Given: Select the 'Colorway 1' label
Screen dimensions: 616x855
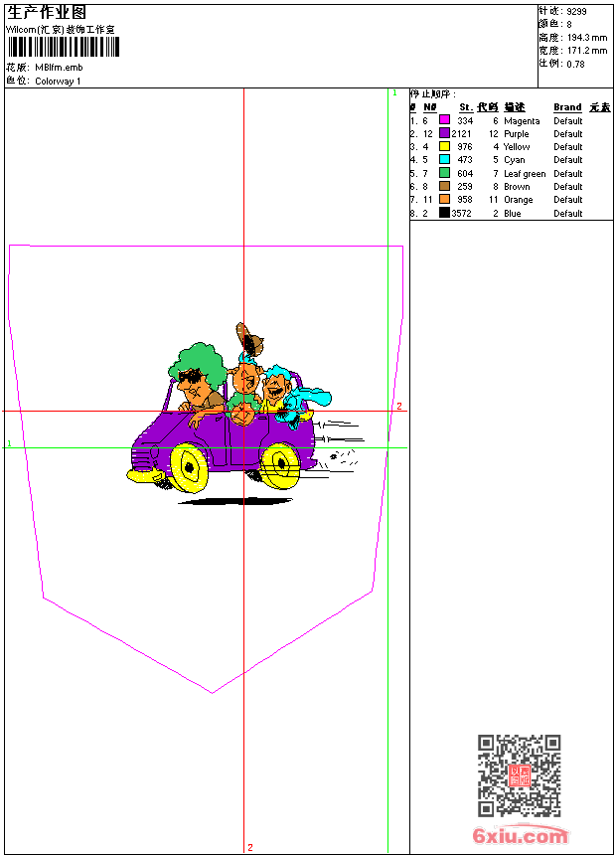Looking at the screenshot, I should click(58, 81).
